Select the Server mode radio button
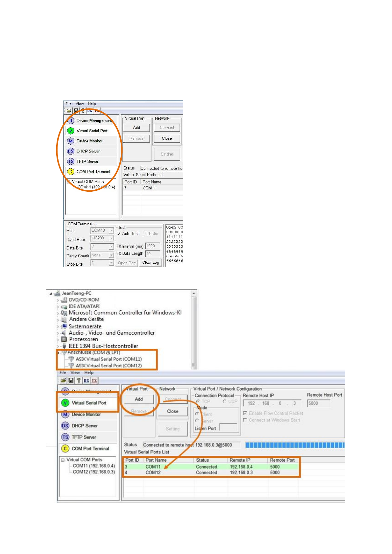This screenshot has width=392, height=554. 197,421
